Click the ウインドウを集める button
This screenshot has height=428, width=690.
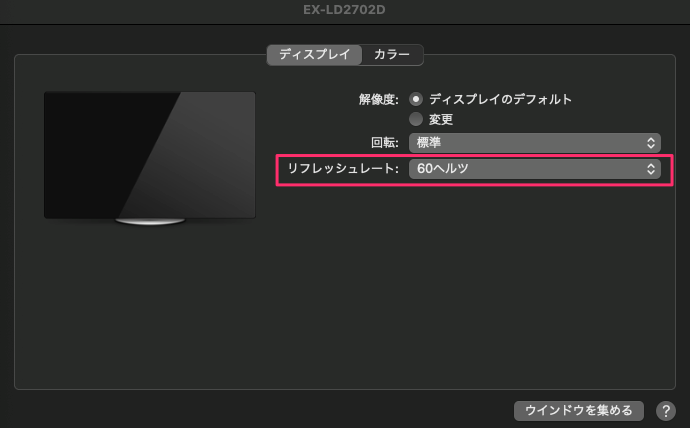point(579,410)
